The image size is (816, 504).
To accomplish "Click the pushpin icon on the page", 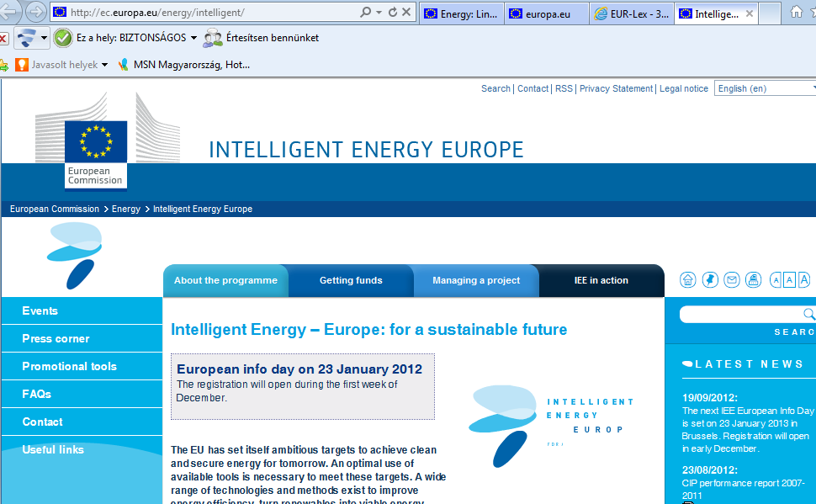I will click(710, 280).
